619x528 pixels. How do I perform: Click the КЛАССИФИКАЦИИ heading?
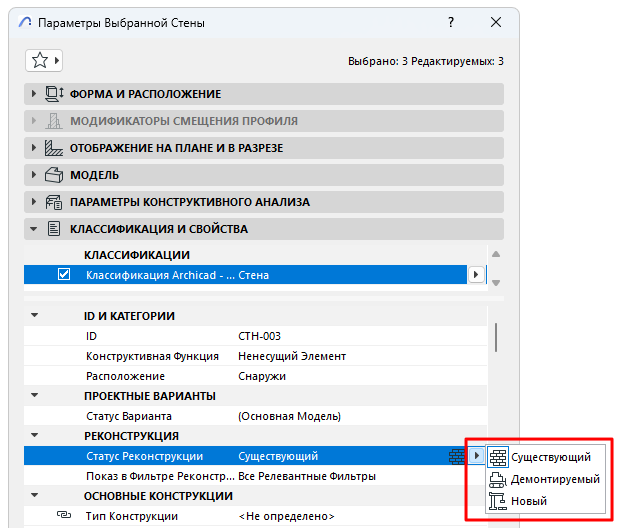137,255
